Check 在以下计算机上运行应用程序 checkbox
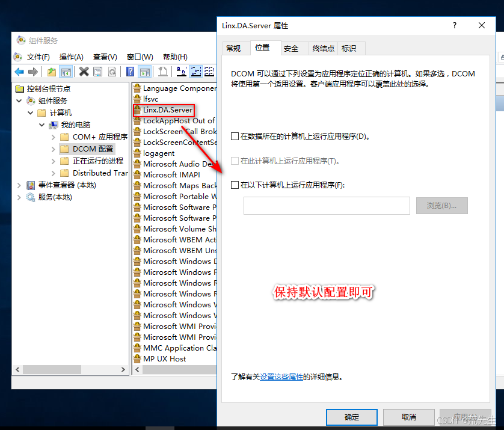The width and height of the screenshot is (504, 430). pos(235,185)
